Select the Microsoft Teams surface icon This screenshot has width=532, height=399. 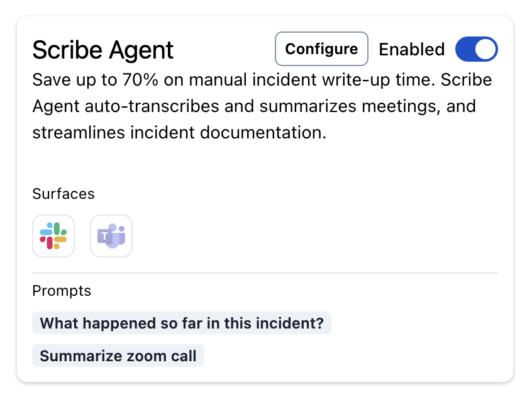tap(111, 235)
